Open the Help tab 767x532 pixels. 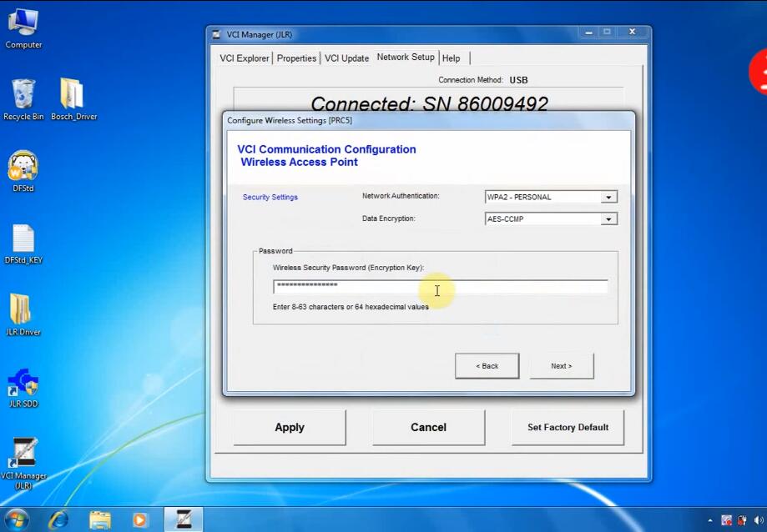click(451, 58)
